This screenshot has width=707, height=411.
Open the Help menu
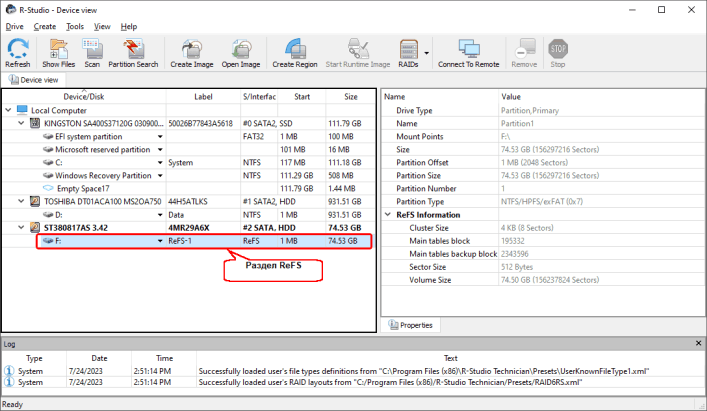(x=129, y=27)
